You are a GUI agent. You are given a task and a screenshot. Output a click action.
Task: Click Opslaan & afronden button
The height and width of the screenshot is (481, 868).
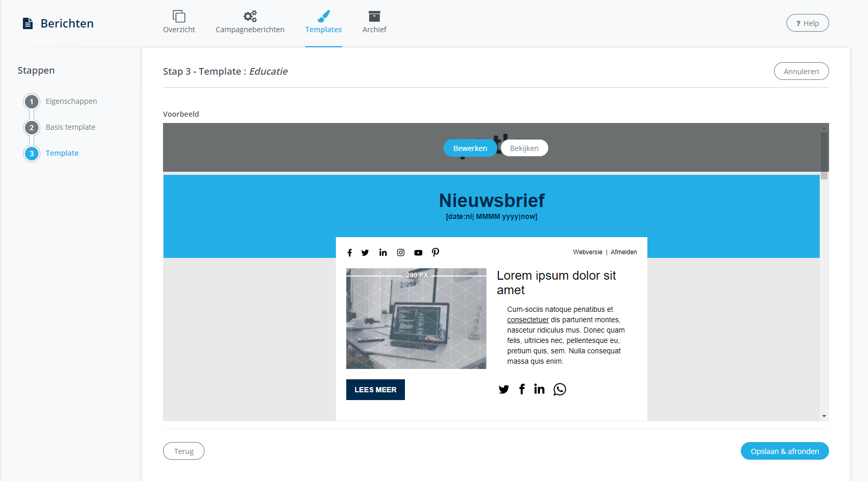(784, 451)
